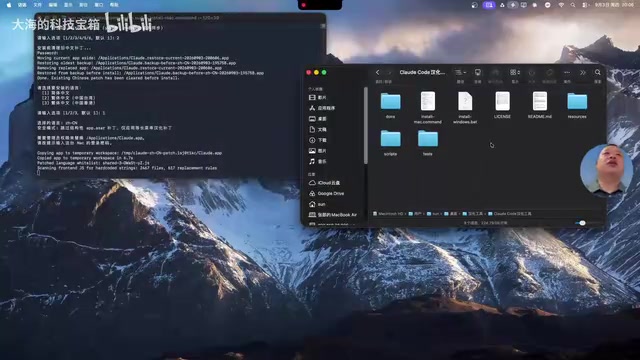Click the Finder status bar item count text
640x360 pixels.
(x=486, y=223)
